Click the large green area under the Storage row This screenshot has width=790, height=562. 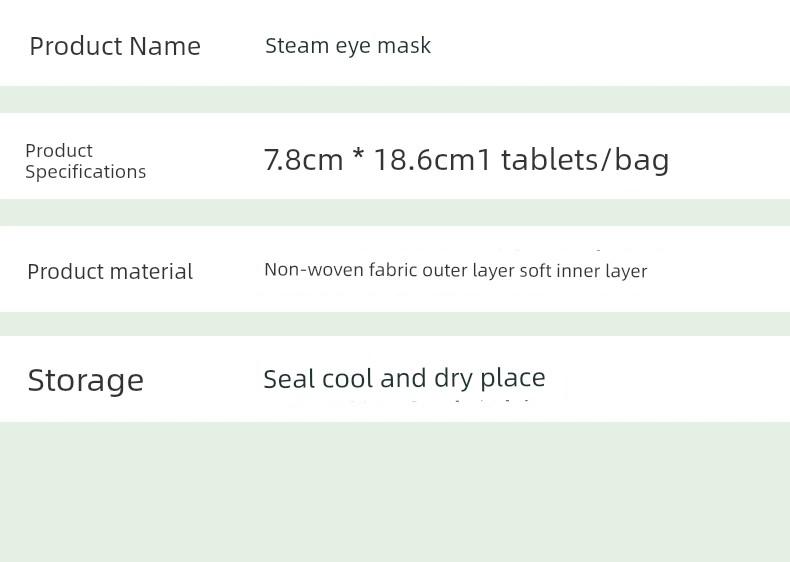pyautogui.click(x=395, y=490)
